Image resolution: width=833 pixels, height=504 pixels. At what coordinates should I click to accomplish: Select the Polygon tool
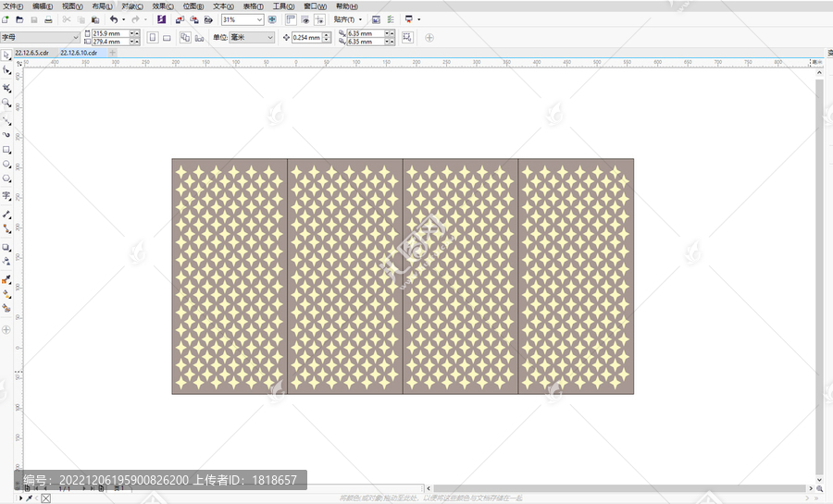click(x=6, y=178)
